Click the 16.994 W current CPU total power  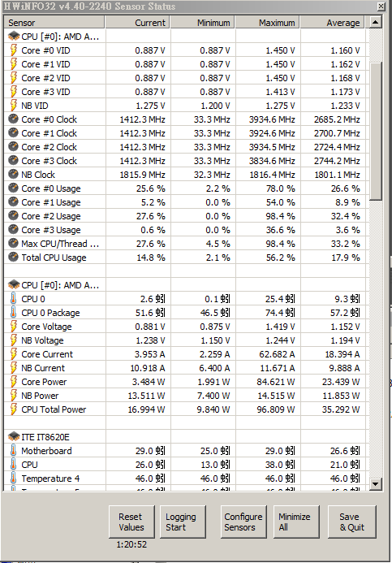(x=146, y=409)
